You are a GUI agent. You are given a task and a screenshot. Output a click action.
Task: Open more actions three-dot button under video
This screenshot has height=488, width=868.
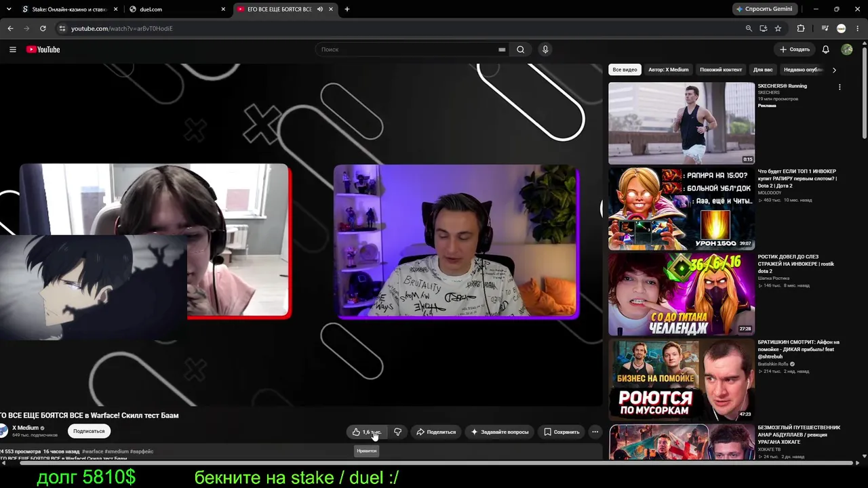[x=595, y=432]
